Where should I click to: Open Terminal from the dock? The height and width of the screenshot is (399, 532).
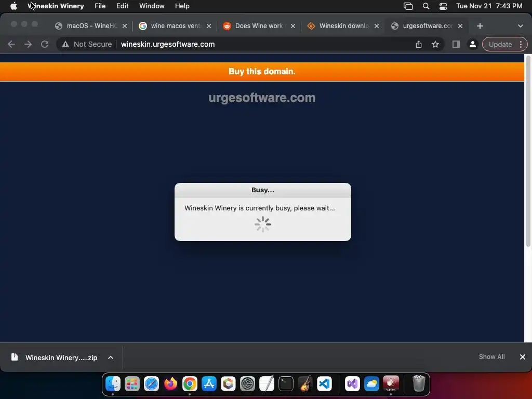286,384
